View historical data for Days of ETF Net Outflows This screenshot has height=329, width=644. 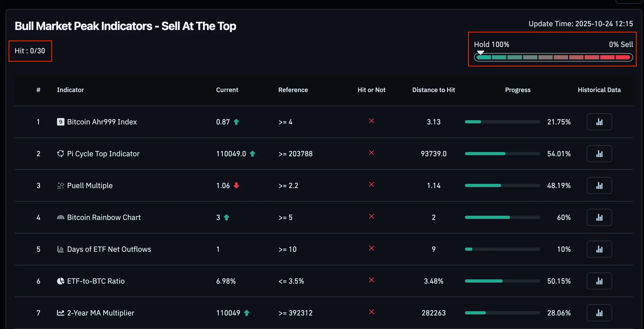599,249
